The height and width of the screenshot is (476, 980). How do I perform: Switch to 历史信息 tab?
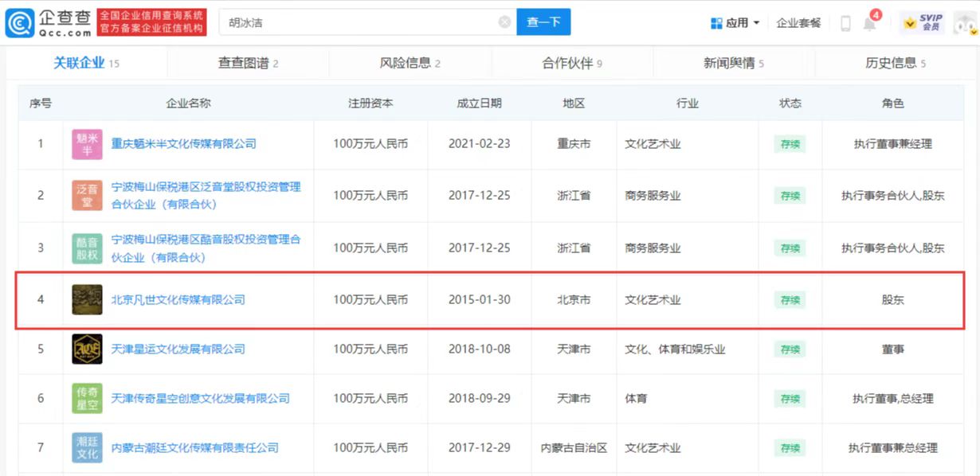[896, 63]
